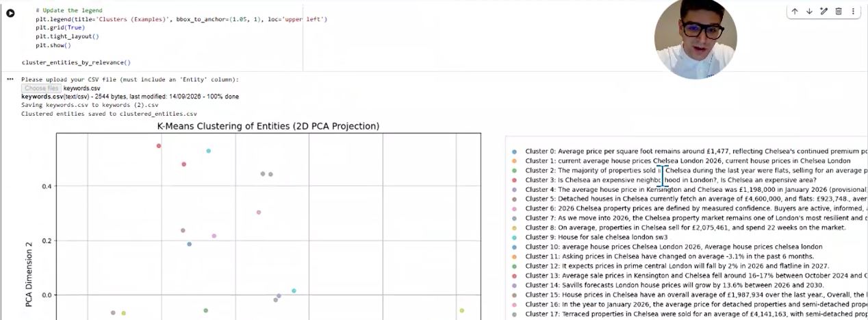
Task: Click the presenter webcam video bubble
Action: point(695,38)
